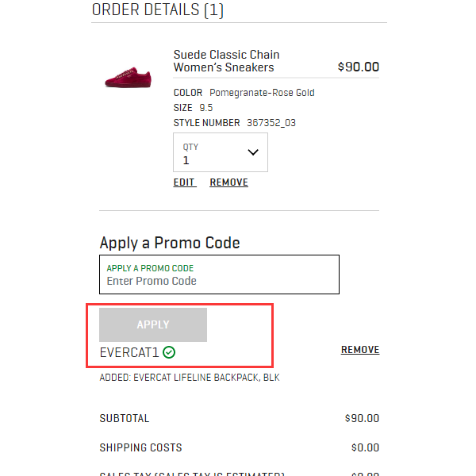Remove the sneakers using REMOVE beside EDIT
This screenshot has width=476, height=476.
(228, 182)
